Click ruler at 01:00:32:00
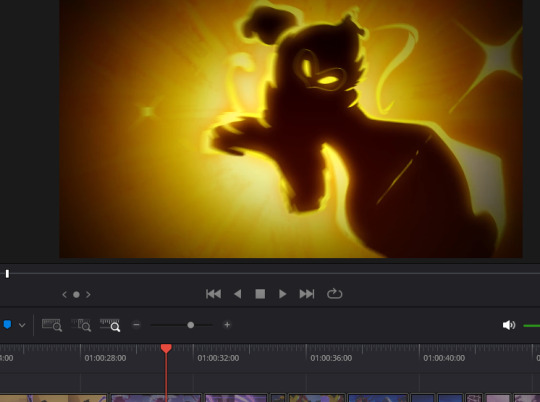The height and width of the screenshot is (402, 540). coord(218,358)
